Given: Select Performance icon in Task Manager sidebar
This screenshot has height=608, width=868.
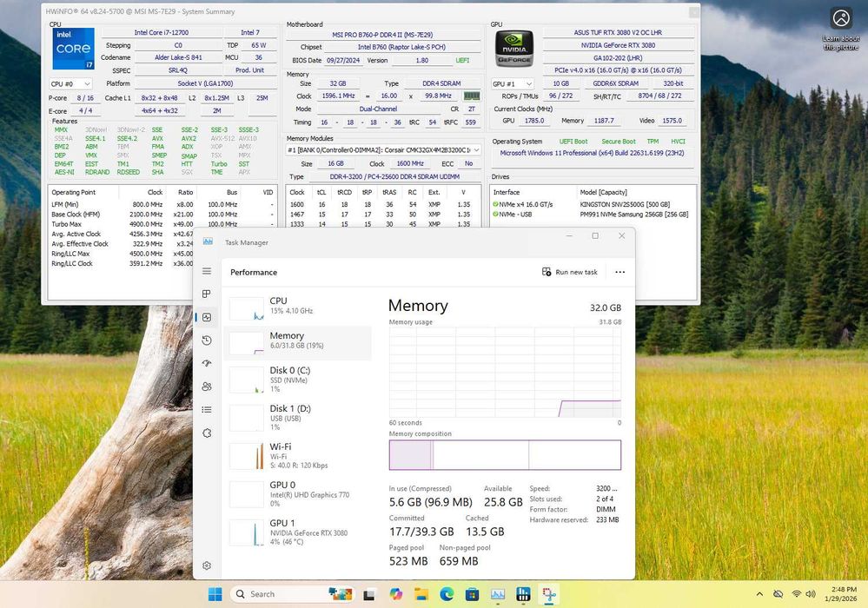Looking at the screenshot, I should 207,317.
